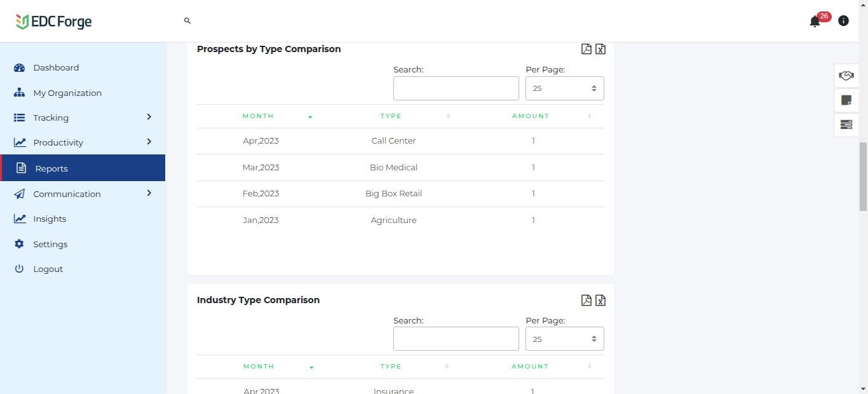Open the notifications bell
The width and height of the screenshot is (868, 394).
tap(815, 22)
